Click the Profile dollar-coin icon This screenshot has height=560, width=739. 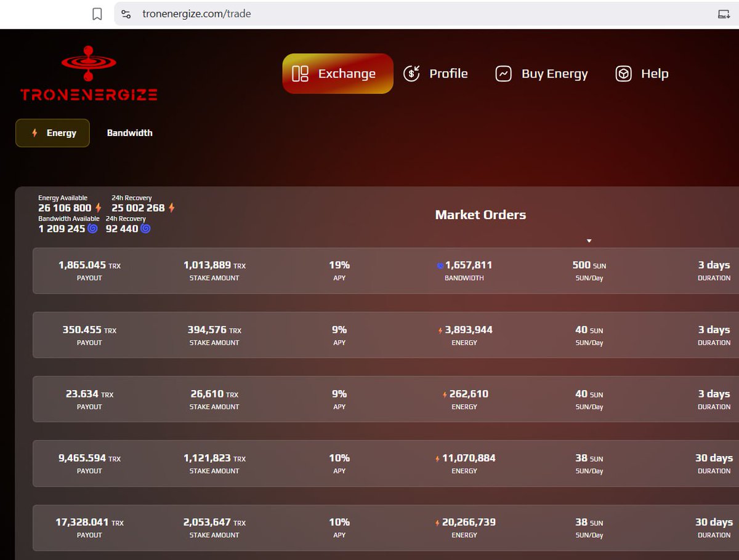tap(411, 74)
